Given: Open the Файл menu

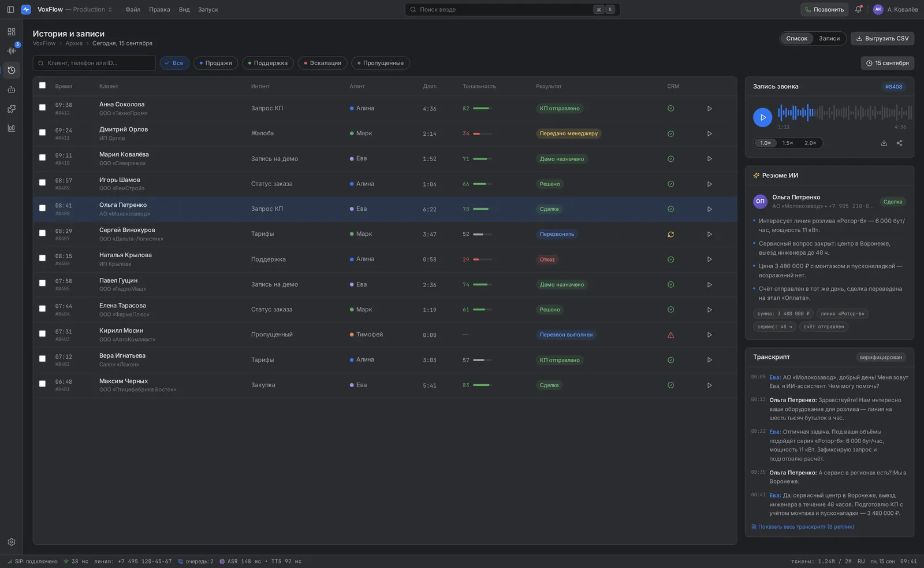Looking at the screenshot, I should [133, 9].
